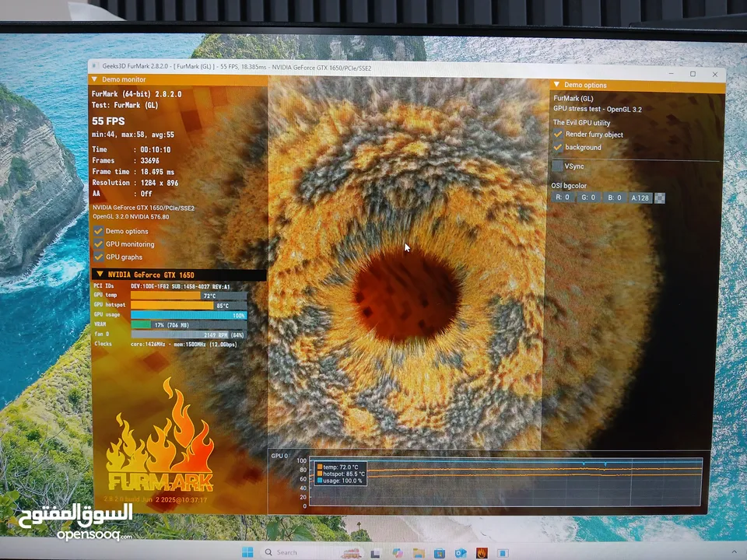Disable the background checkbox
747x560 pixels.
[558, 147]
